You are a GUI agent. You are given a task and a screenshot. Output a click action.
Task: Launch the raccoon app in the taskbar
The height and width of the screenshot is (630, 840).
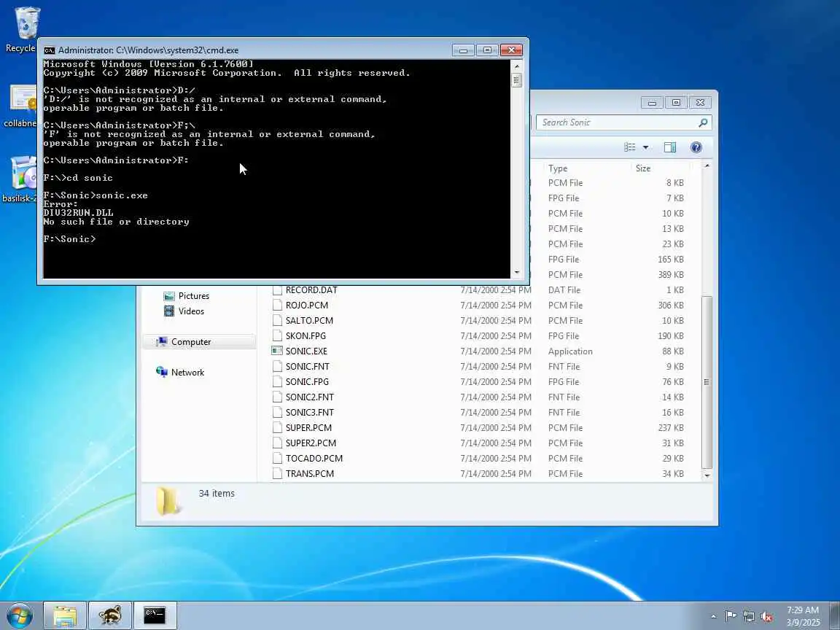110,615
